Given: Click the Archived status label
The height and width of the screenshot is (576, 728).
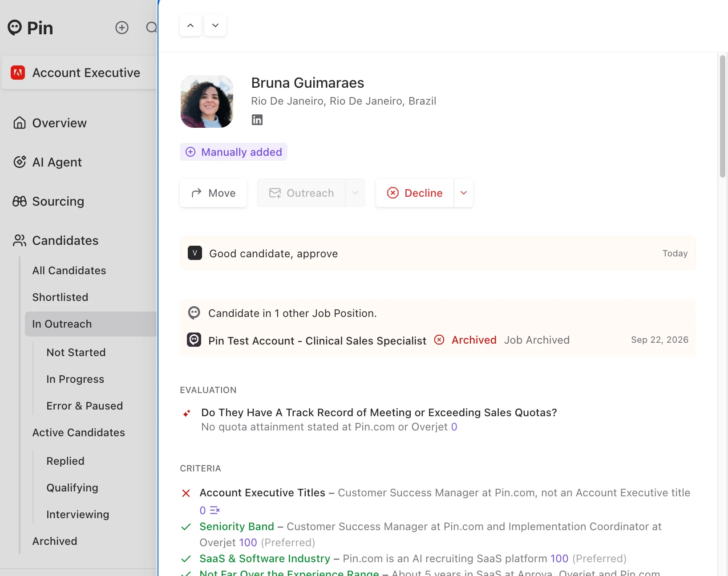Looking at the screenshot, I should (x=474, y=340).
